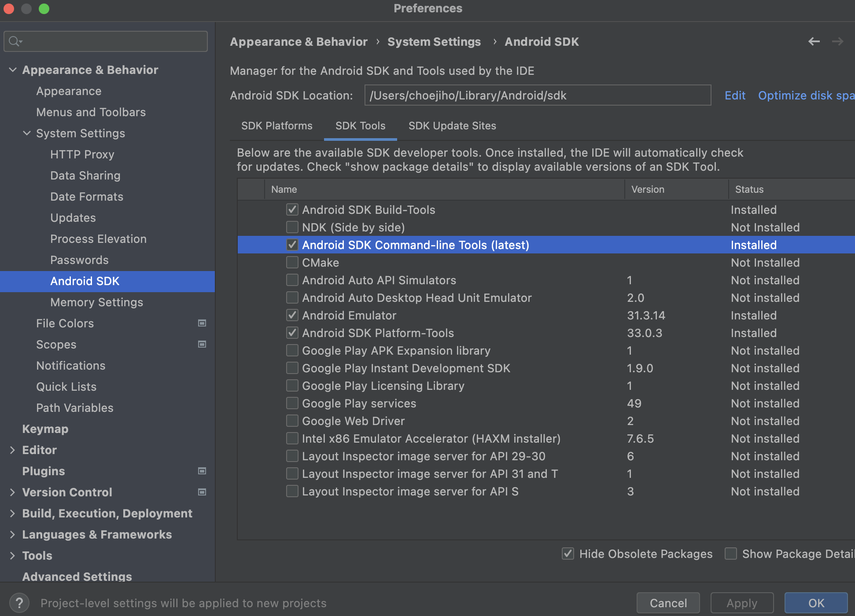Viewport: 855px width, 616px height.
Task: Click project-level icon beside Plugins
Action: (x=202, y=471)
